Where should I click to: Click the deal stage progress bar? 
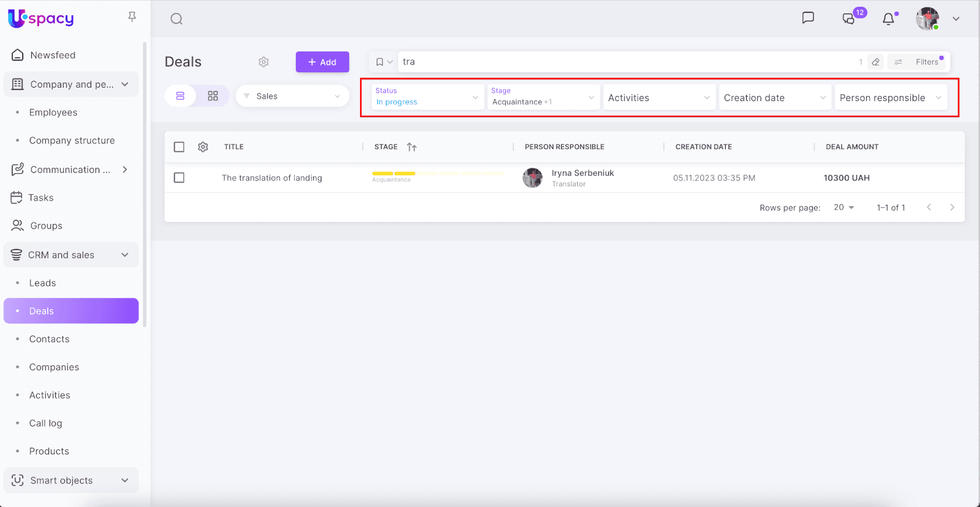[x=437, y=173]
